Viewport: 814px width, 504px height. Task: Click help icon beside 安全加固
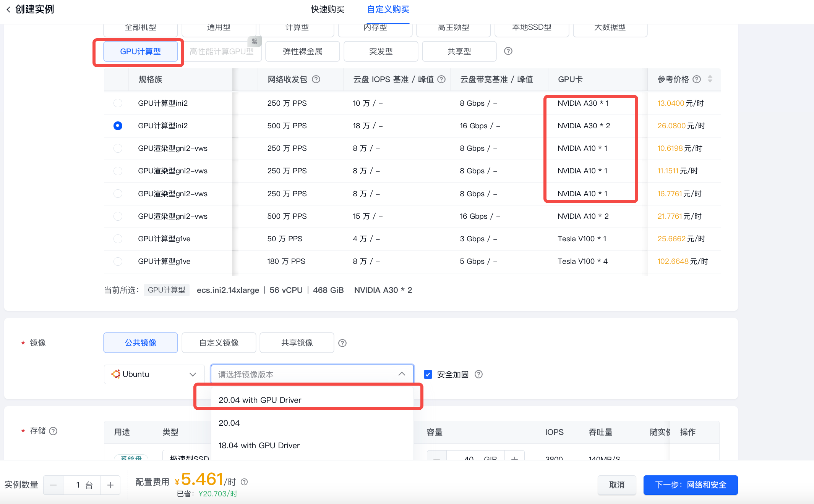478,374
